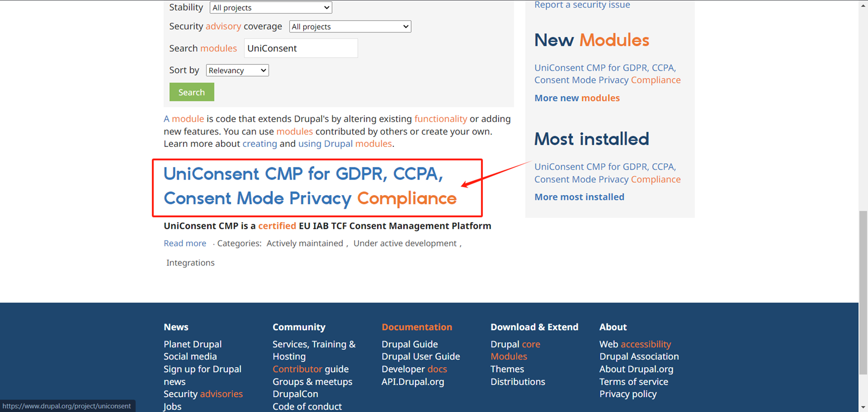Viewport: 868px width, 412px height.
Task: Click 'More most installed' link
Action: pos(579,197)
